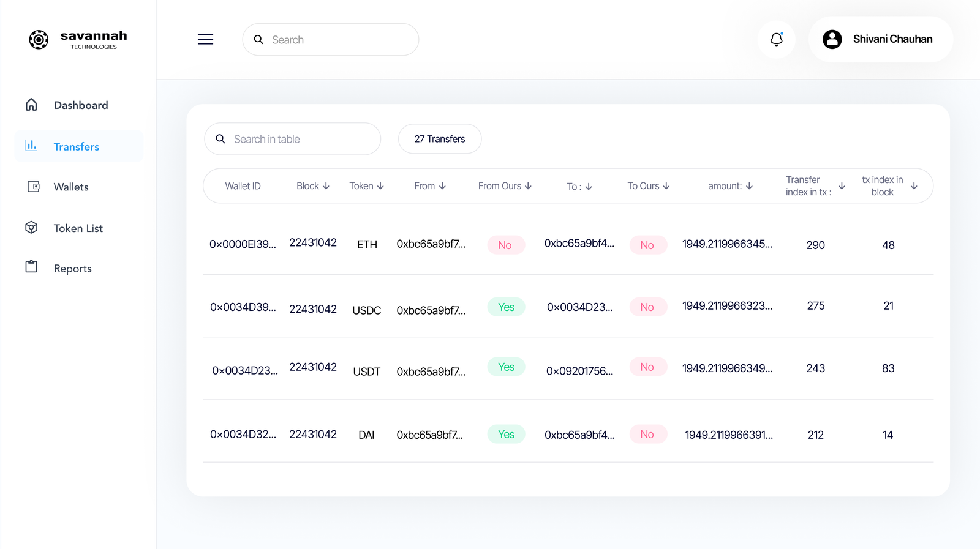Click the hamburger menu icon

(205, 40)
